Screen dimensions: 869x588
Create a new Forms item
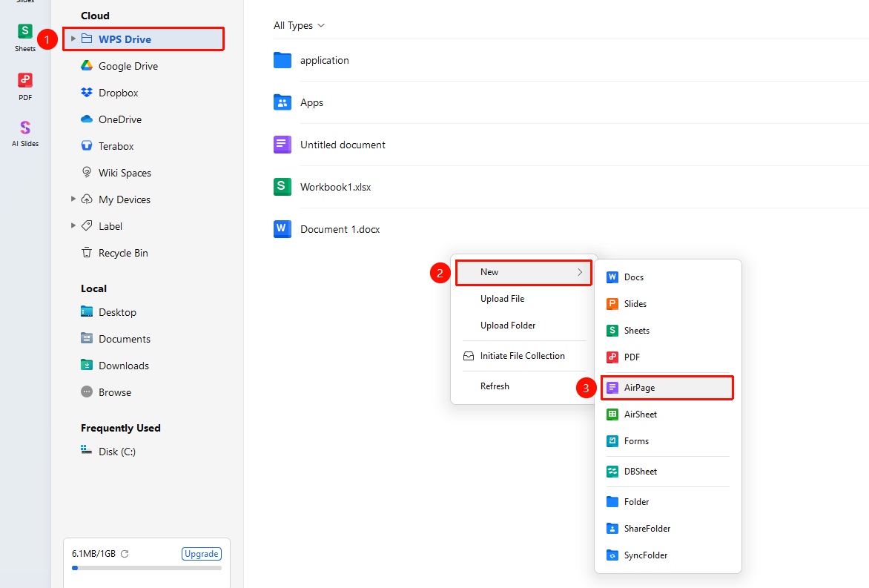click(x=667, y=441)
